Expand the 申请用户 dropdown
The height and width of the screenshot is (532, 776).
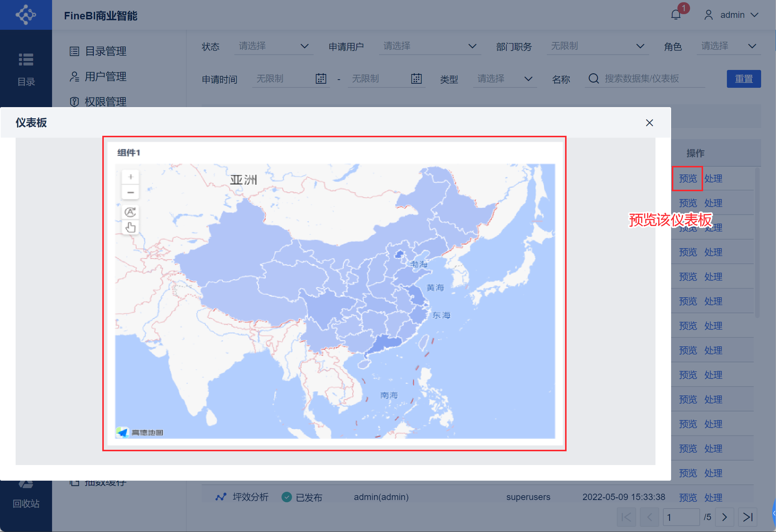430,46
